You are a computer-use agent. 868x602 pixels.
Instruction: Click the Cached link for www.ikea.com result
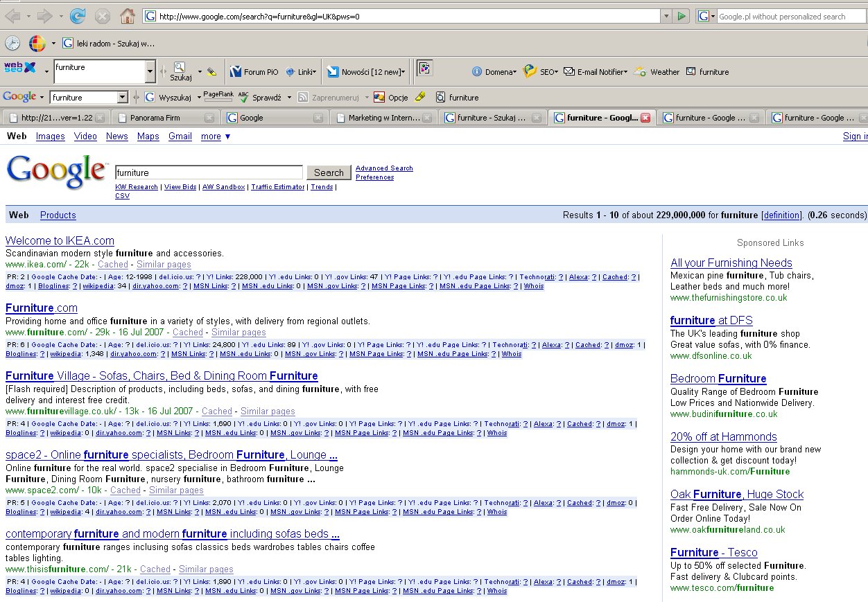pyautogui.click(x=113, y=265)
